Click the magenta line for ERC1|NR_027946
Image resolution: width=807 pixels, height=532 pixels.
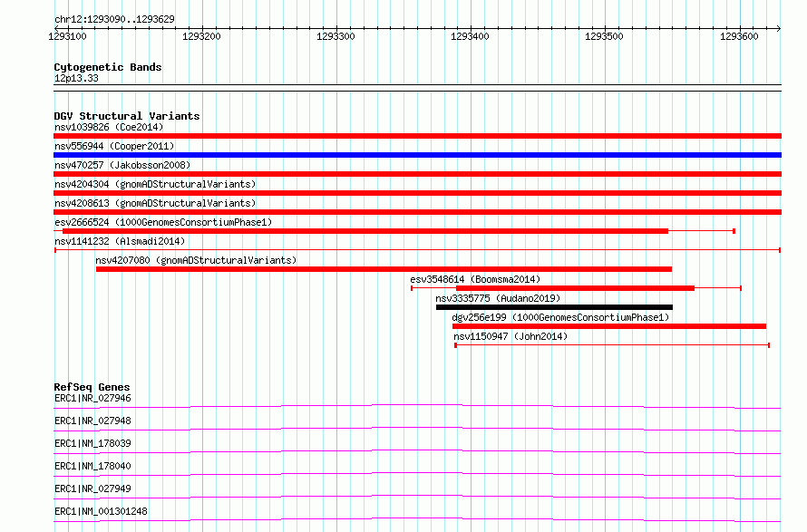[417, 406]
